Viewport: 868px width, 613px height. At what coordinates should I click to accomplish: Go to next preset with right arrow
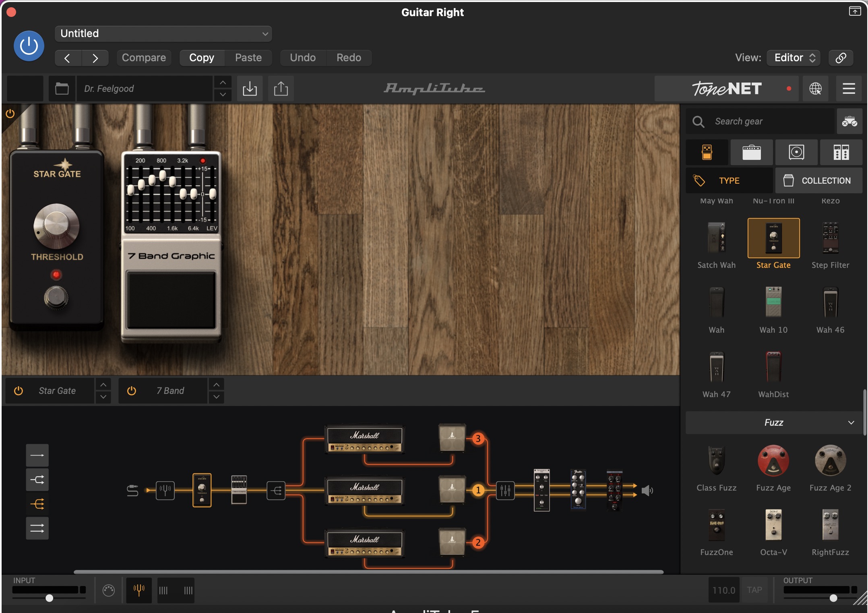(95, 58)
